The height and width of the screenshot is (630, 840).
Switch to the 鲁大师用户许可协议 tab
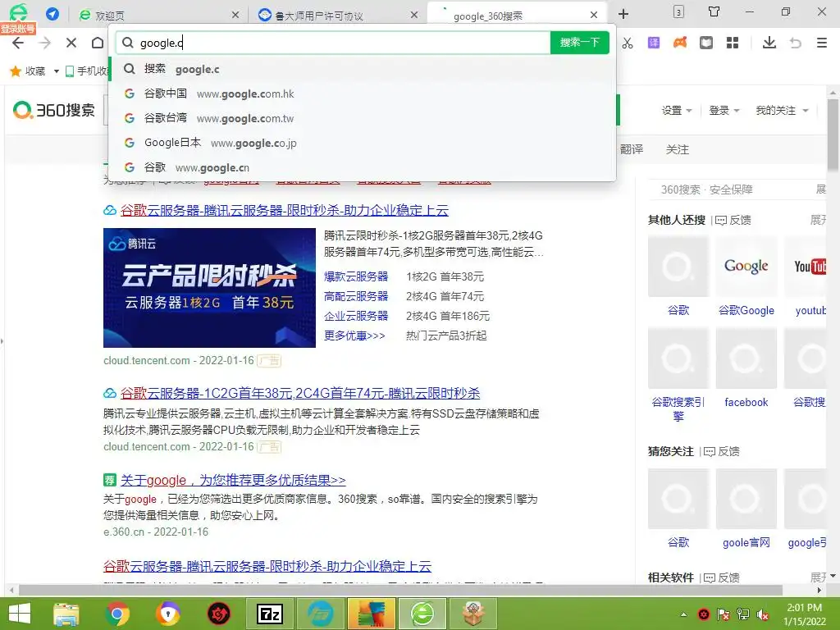point(337,16)
